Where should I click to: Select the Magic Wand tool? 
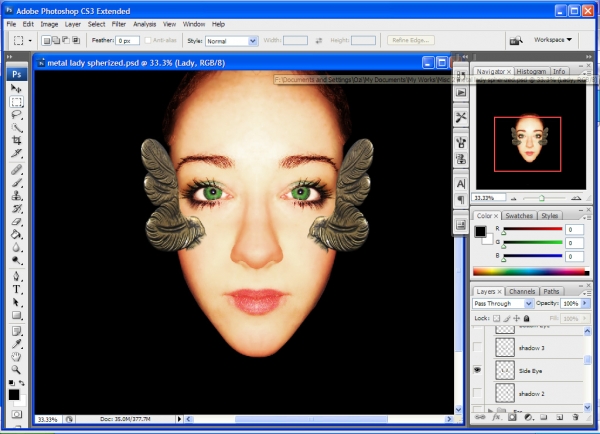tap(16, 128)
